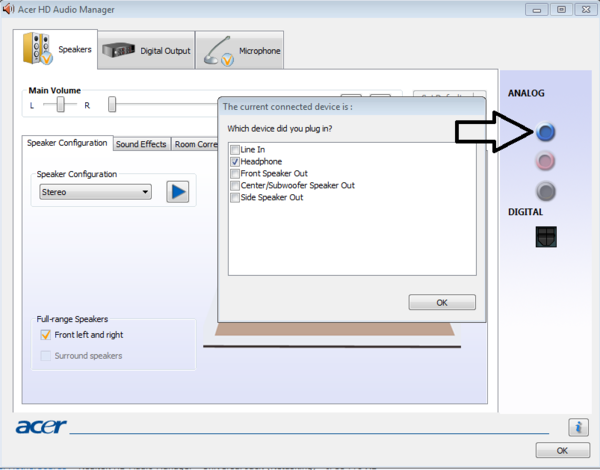600x470 pixels.
Task: Click the main window OK button
Action: [562, 450]
